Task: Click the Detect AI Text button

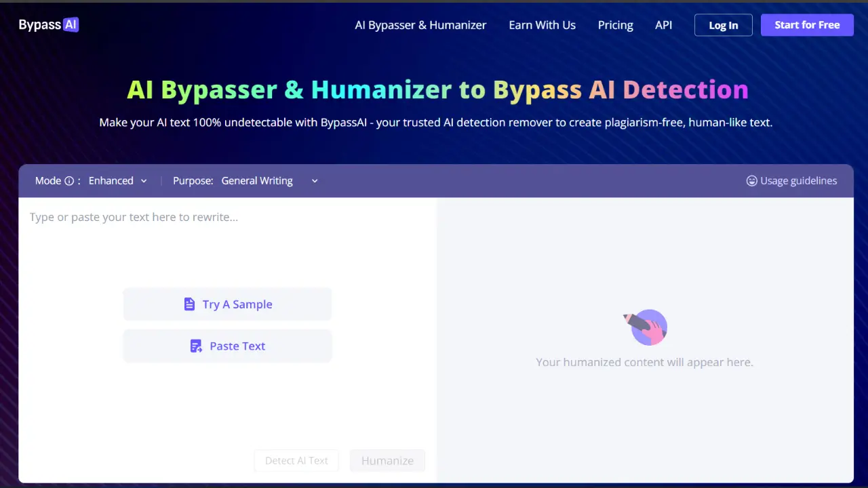Action: pos(296,460)
